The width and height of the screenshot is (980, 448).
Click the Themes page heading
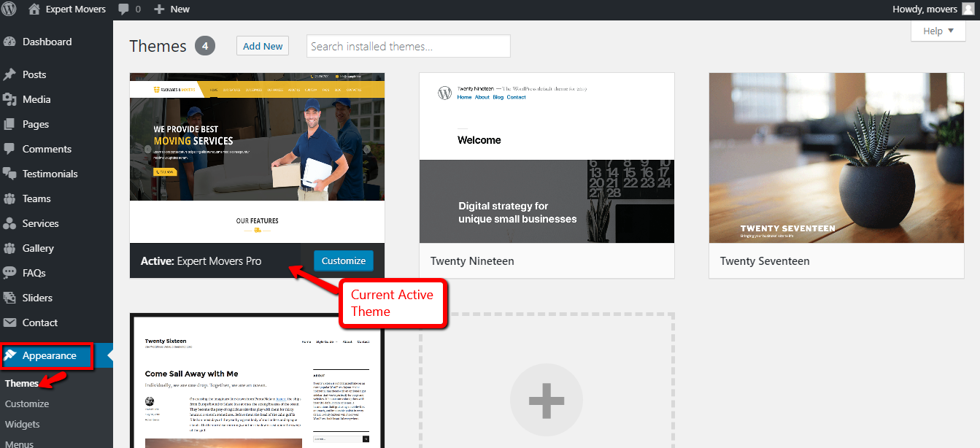pos(158,46)
